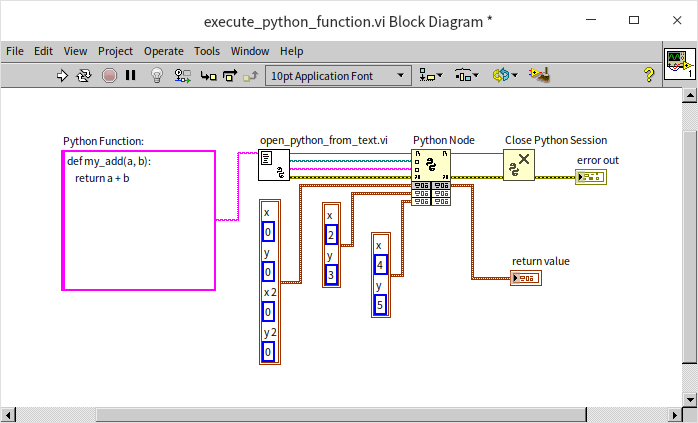The image size is (698, 423).
Task: Click the return value indicator terminal
Action: [x=526, y=277]
